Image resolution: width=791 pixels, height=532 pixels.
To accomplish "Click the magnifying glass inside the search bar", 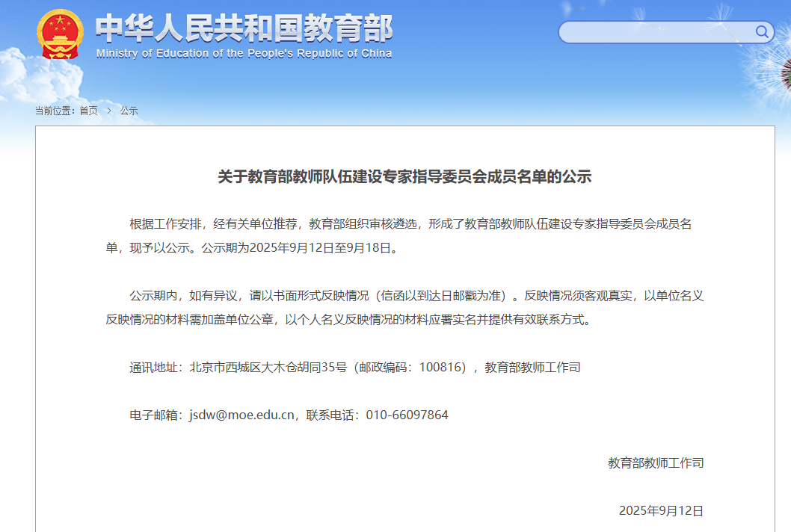I will click(761, 33).
